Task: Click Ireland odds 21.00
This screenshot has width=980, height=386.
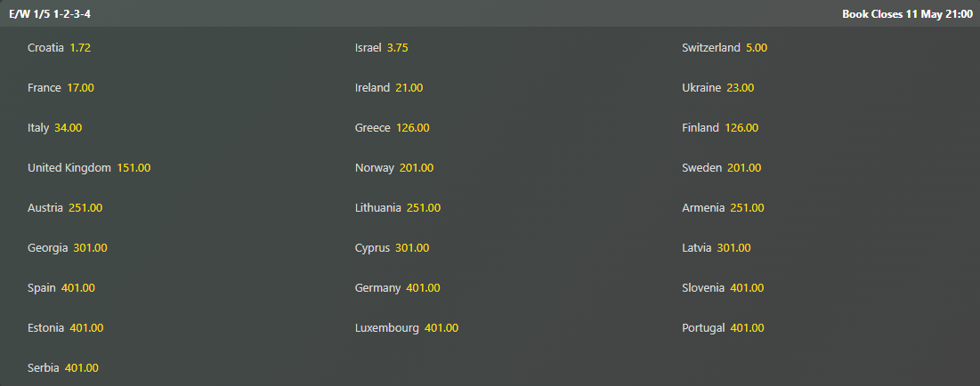Action: pyautogui.click(x=389, y=87)
